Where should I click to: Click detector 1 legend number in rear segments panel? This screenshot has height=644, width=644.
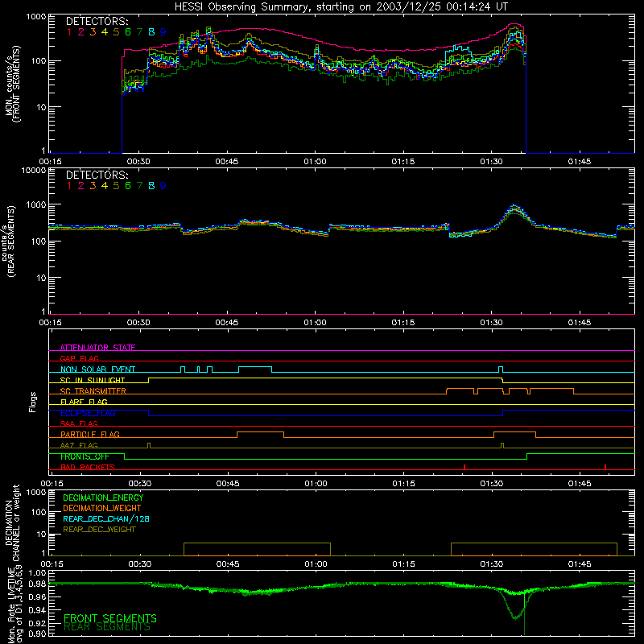[x=69, y=186]
